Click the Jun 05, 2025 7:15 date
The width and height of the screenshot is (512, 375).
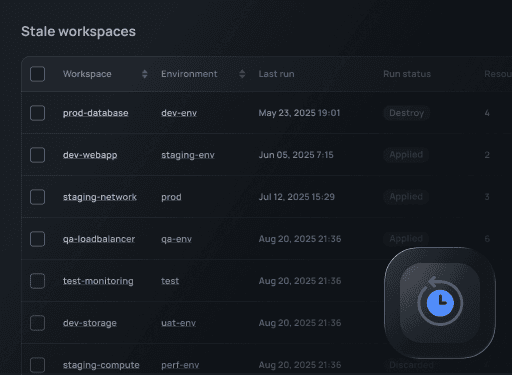coord(296,155)
